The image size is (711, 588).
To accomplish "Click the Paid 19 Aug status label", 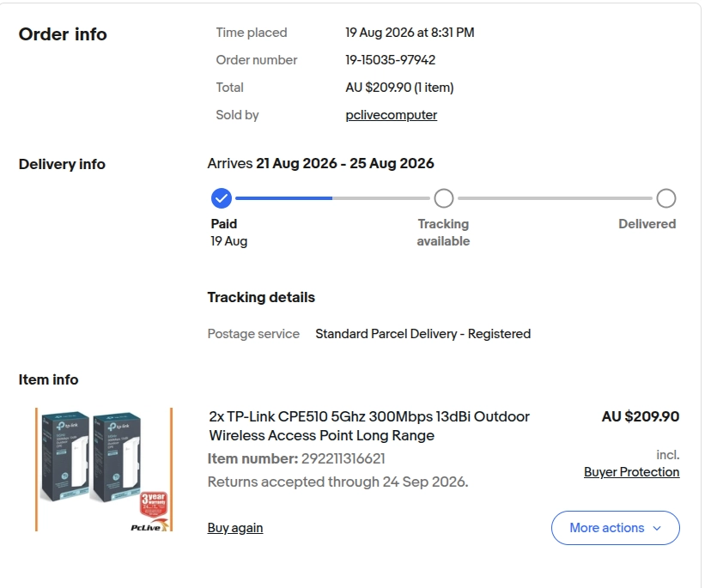I will point(229,233).
